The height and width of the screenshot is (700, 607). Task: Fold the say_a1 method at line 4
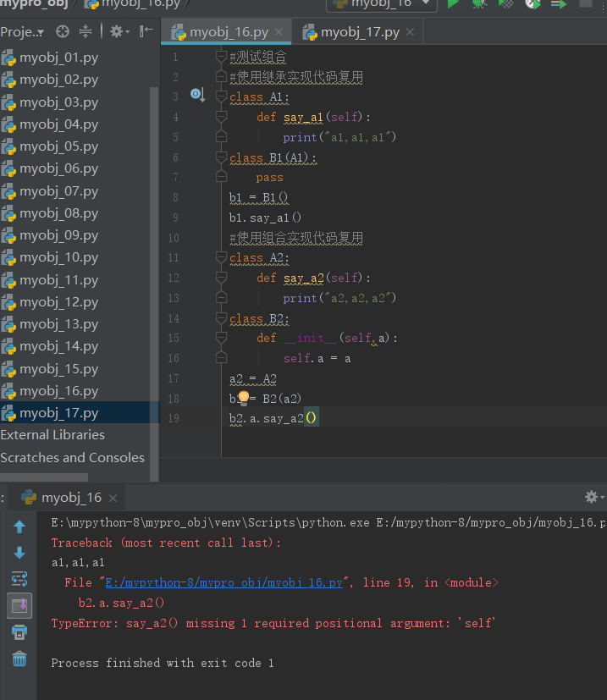221,117
